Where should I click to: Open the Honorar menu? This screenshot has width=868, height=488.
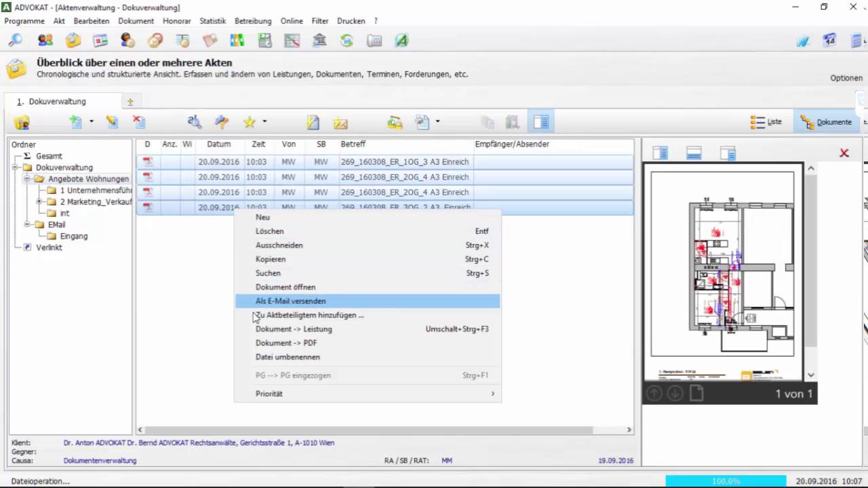click(177, 21)
